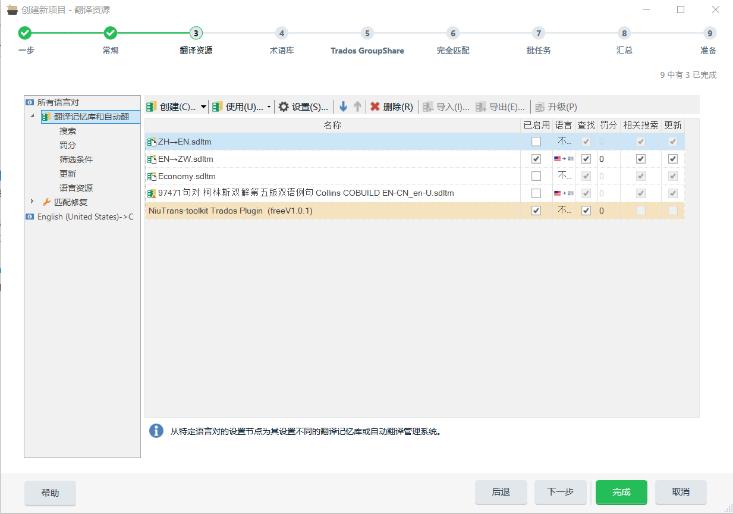This screenshot has height=514, width=733.
Task: Click the 导出(E) export button
Action: click(500, 107)
